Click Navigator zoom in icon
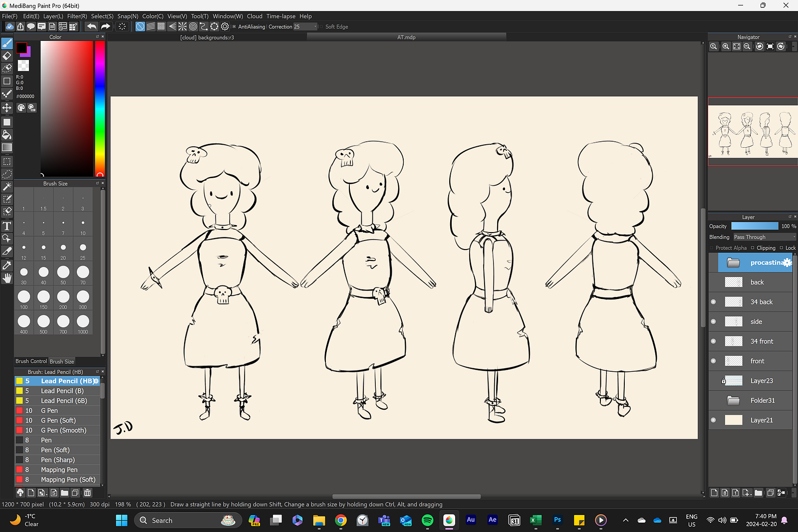798x532 pixels. pos(726,46)
